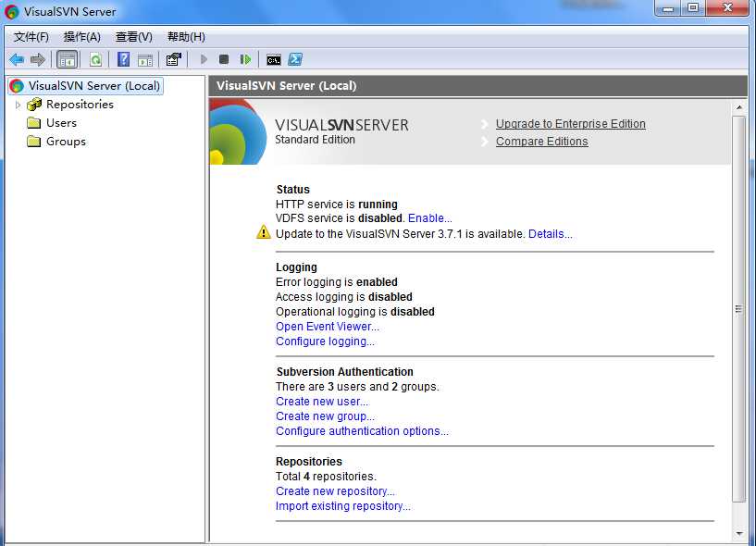Click the Stop service square icon
This screenshot has height=546, width=756.
[224, 60]
